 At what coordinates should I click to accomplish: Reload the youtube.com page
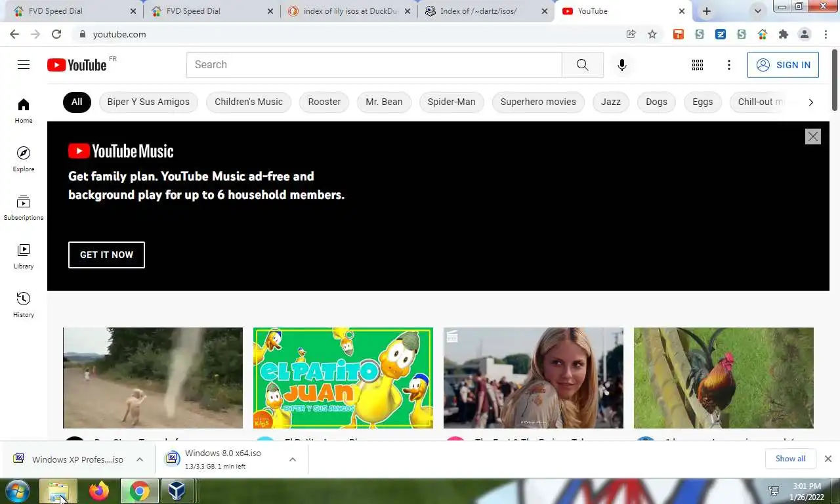56,34
